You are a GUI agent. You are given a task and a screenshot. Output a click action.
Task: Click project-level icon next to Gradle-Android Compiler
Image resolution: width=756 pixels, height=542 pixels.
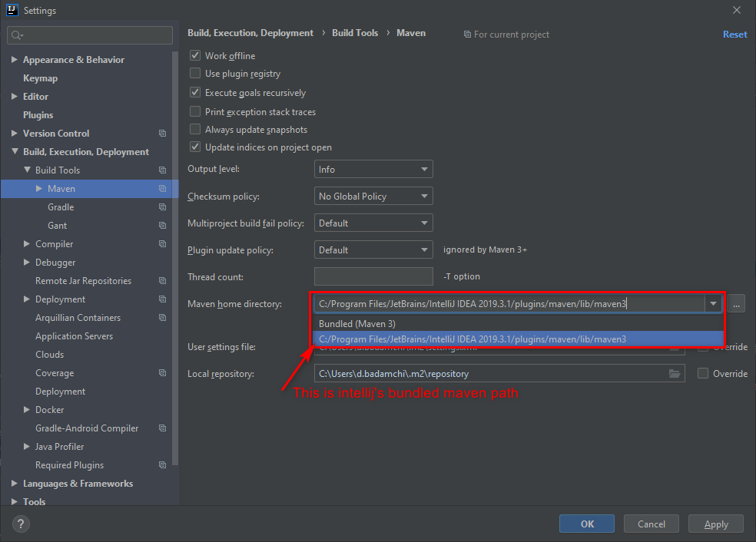[162, 428]
